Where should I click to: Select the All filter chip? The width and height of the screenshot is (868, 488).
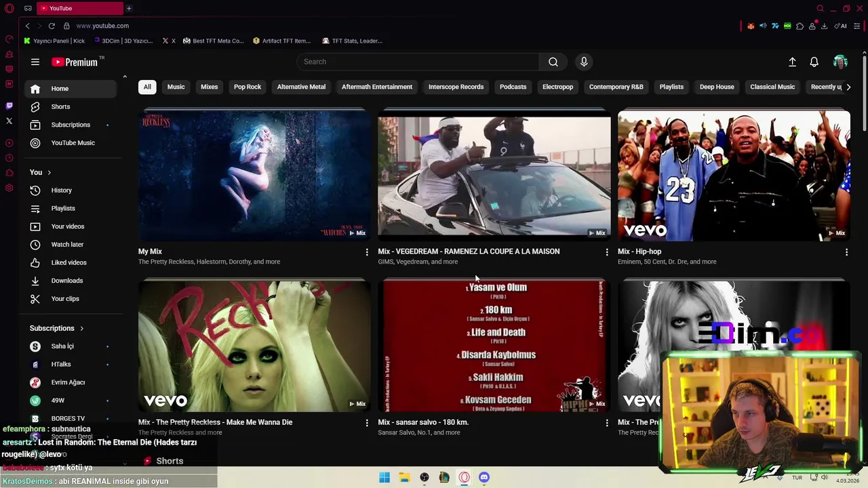(x=147, y=87)
